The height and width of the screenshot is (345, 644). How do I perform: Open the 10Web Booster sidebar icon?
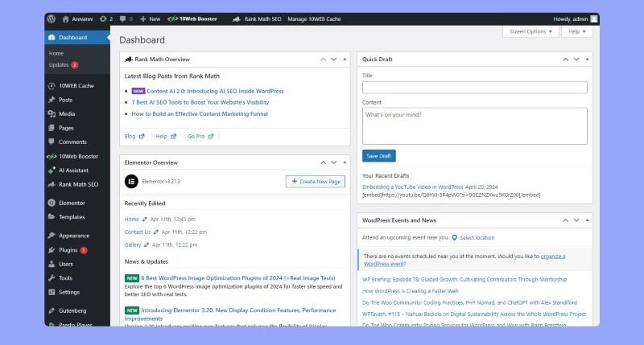pos(52,156)
